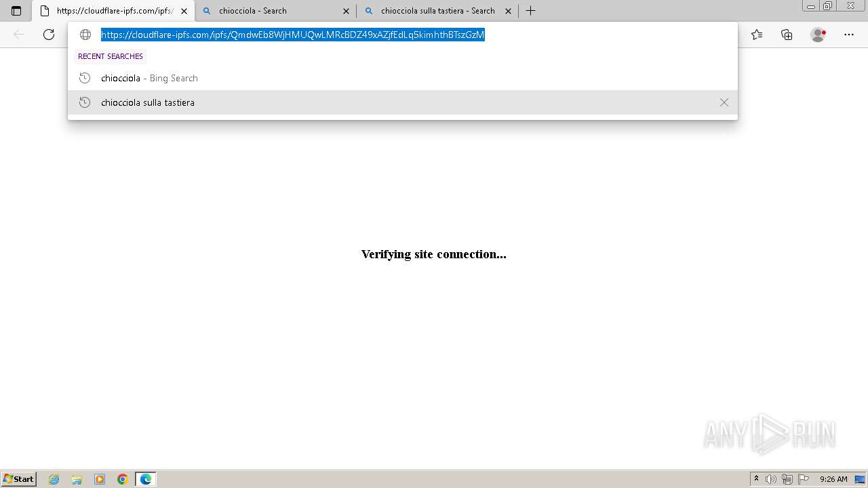The height and width of the screenshot is (488, 868).
Task: Click history icon beside chiocciola sulla tastiera
Action: coord(85,102)
